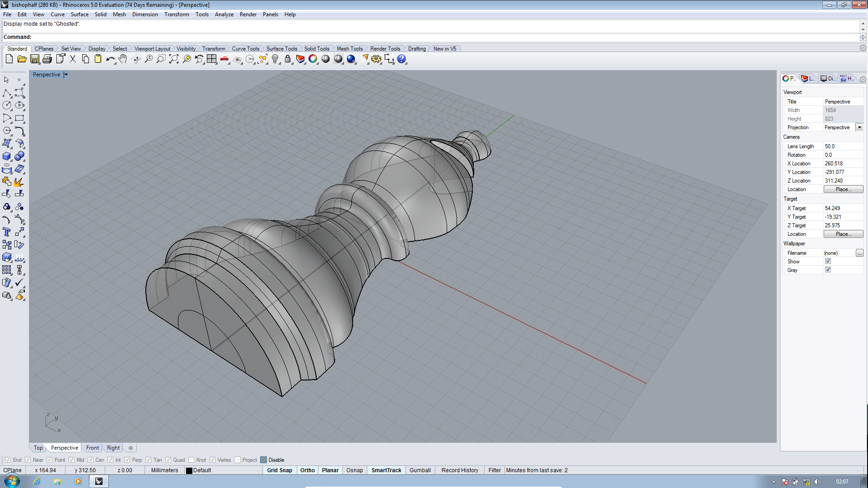The image size is (868, 488).
Task: Click the camera Location Place button
Action: pyautogui.click(x=843, y=189)
